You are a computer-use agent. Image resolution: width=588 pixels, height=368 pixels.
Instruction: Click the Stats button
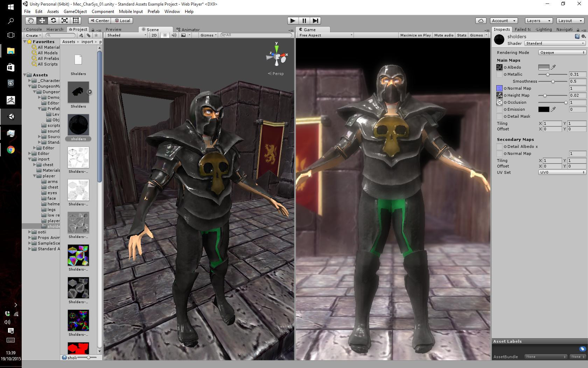(462, 35)
